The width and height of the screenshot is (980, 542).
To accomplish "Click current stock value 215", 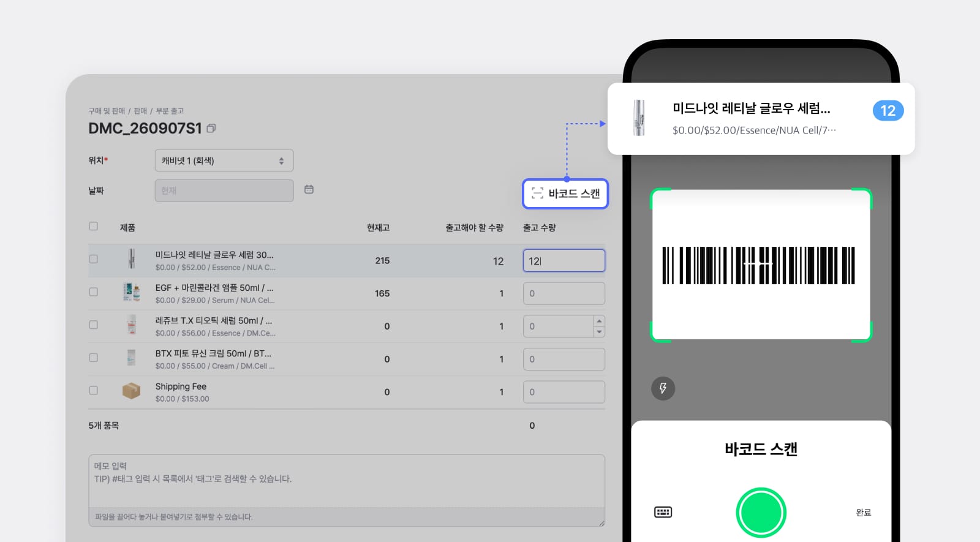I will point(382,261).
